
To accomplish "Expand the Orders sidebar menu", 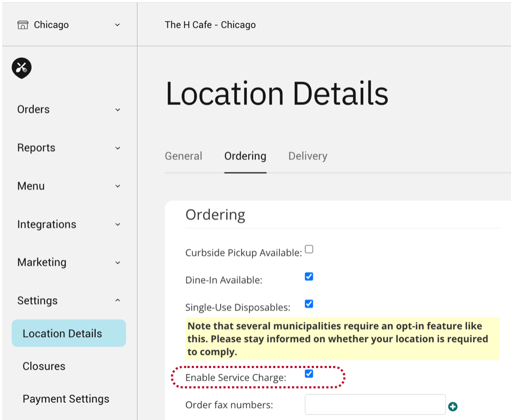I will point(69,109).
